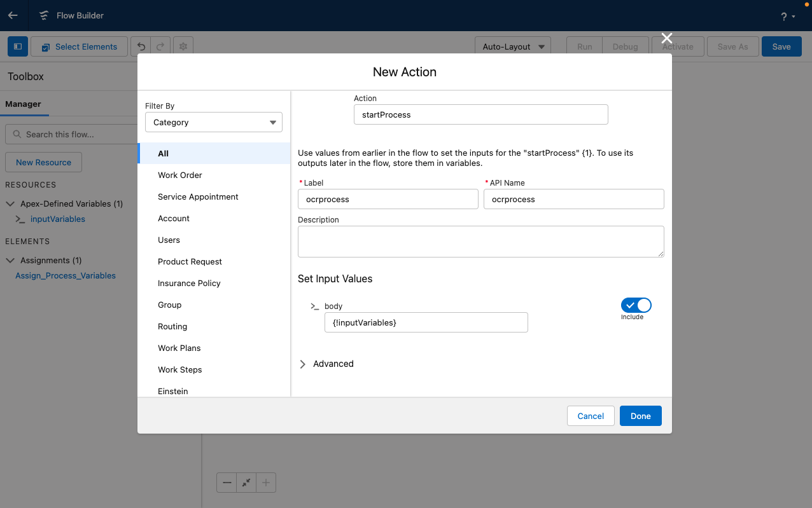Toggle the Include switch for body
812x508 pixels.
[636, 305]
